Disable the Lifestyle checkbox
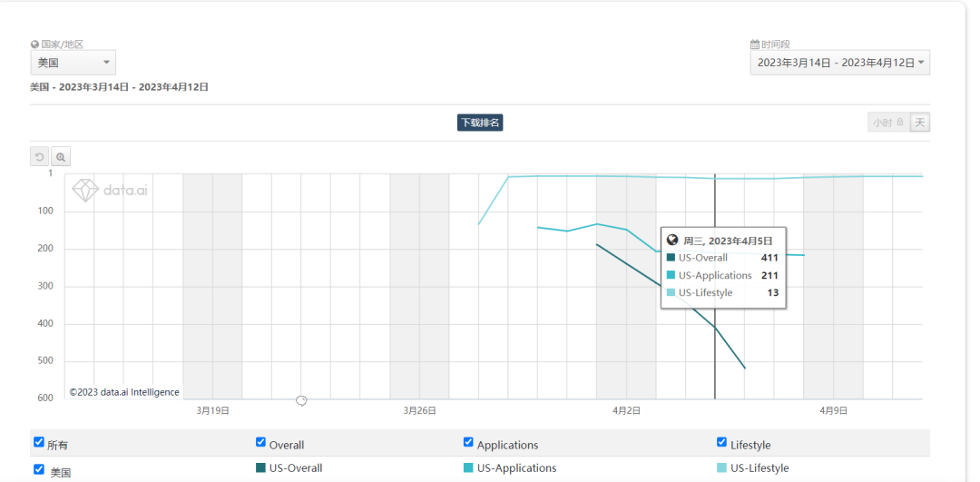Viewport: 980px width, 482px height. tap(722, 442)
